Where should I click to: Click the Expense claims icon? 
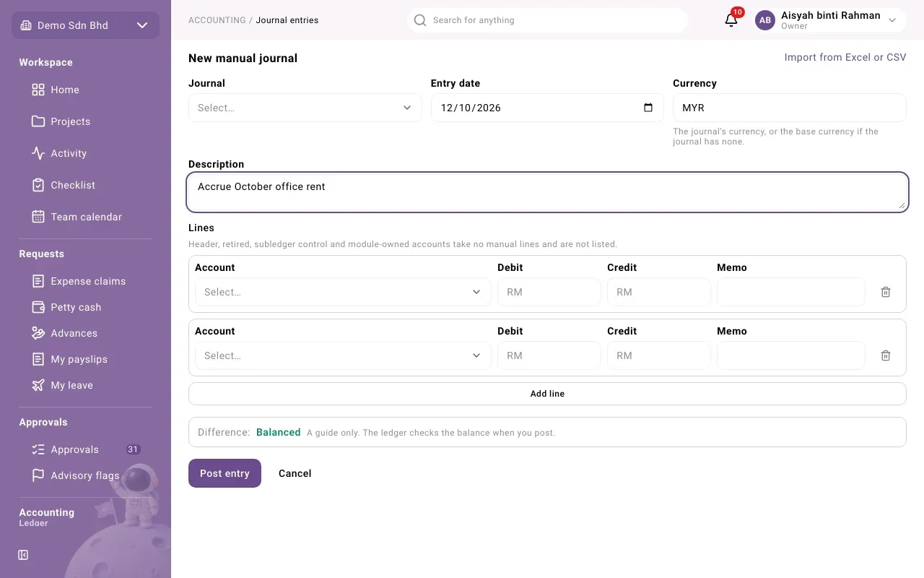click(38, 281)
